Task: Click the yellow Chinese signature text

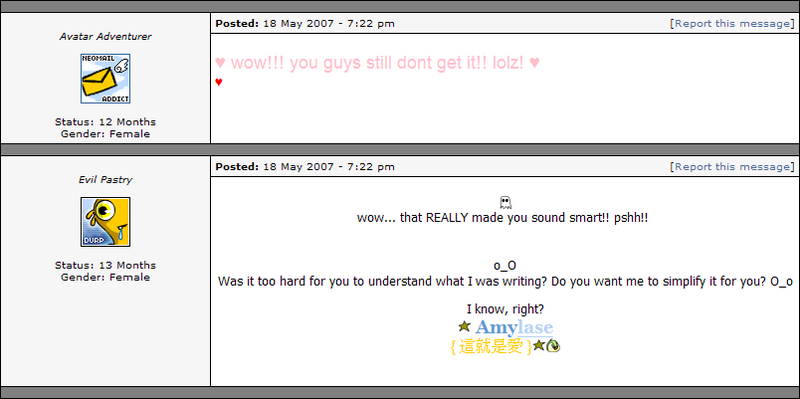Action: (x=491, y=346)
